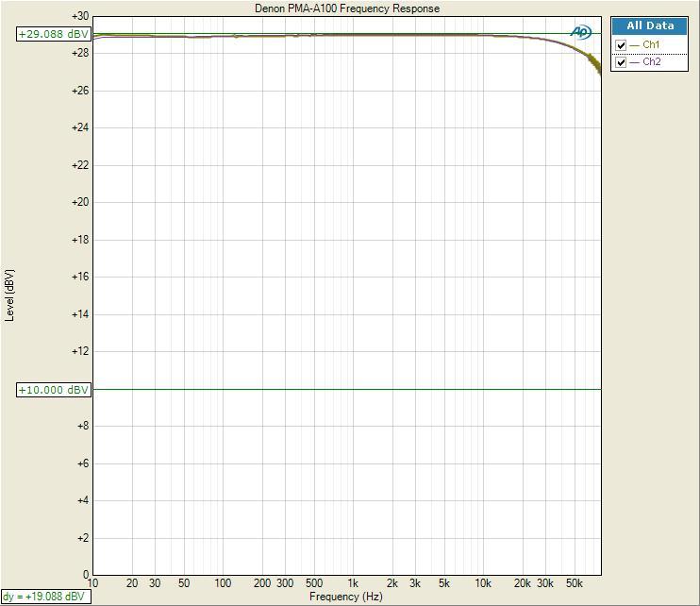Click the roll-off end of the response curve

pyautogui.click(x=597, y=67)
